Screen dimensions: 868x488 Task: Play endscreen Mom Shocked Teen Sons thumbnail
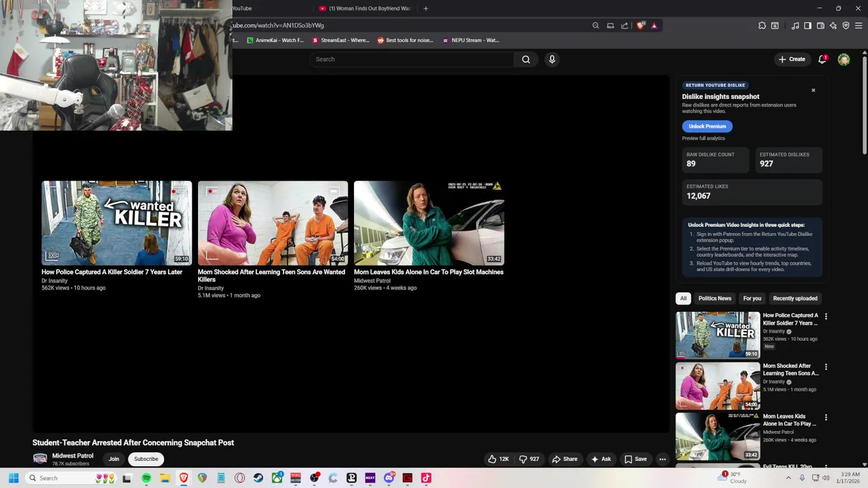tap(273, 223)
